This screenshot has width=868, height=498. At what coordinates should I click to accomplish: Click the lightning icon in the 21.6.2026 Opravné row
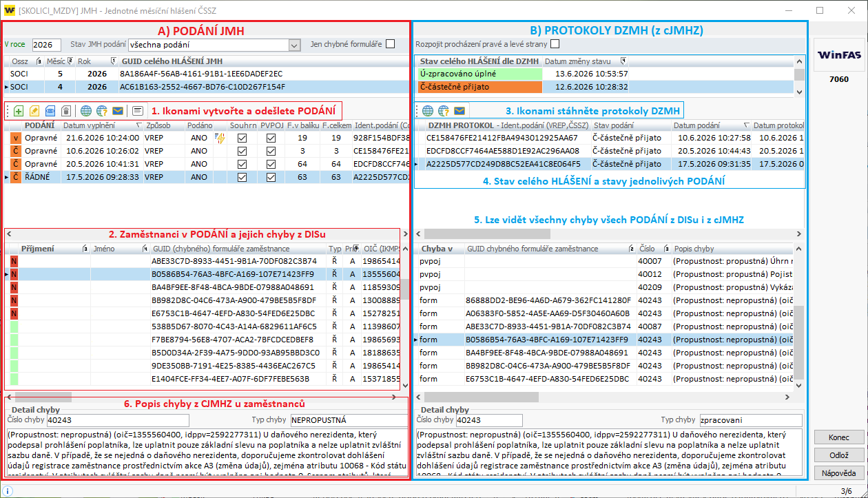click(x=220, y=138)
